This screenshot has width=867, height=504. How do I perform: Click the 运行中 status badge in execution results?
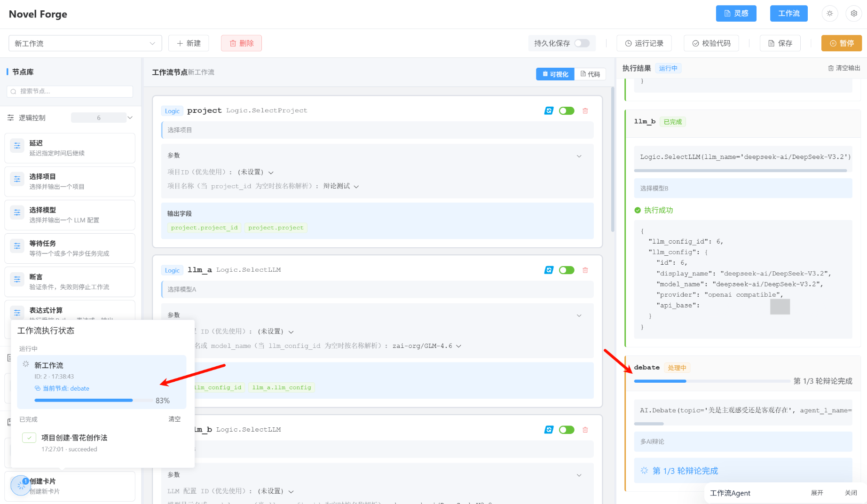668,68
